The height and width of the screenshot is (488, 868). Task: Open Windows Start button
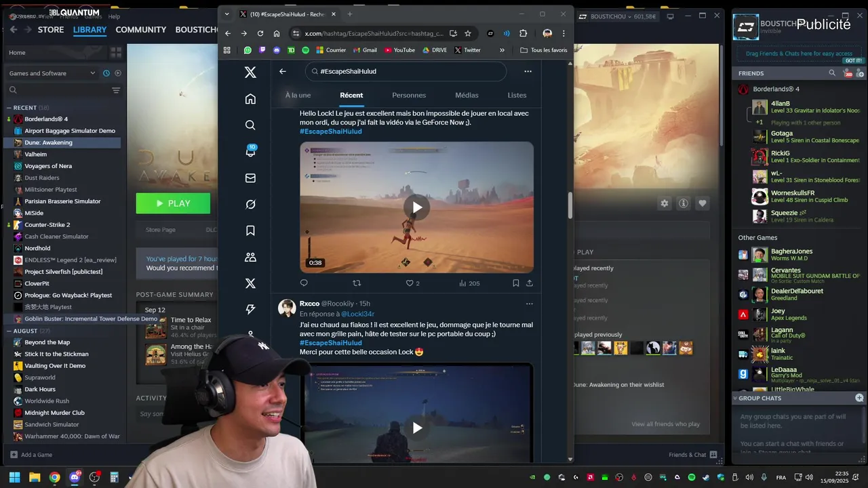pyautogui.click(x=14, y=477)
